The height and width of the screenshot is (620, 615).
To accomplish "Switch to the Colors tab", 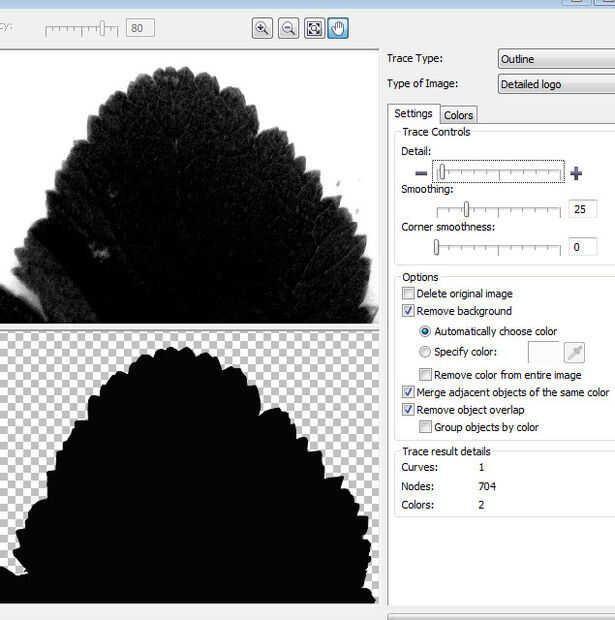I will click(x=458, y=115).
